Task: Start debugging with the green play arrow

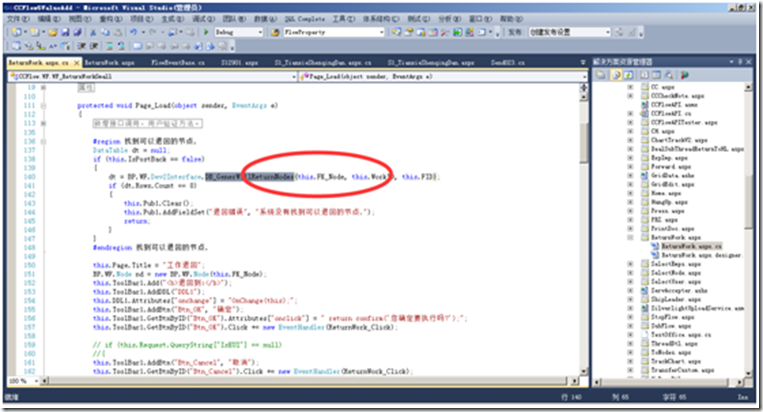Action: pyautogui.click(x=206, y=32)
